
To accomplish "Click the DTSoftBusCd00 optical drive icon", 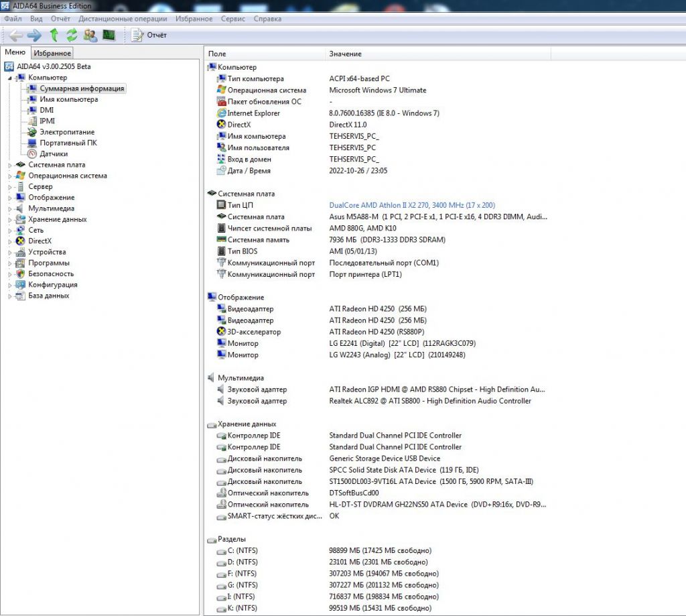I will point(221,493).
